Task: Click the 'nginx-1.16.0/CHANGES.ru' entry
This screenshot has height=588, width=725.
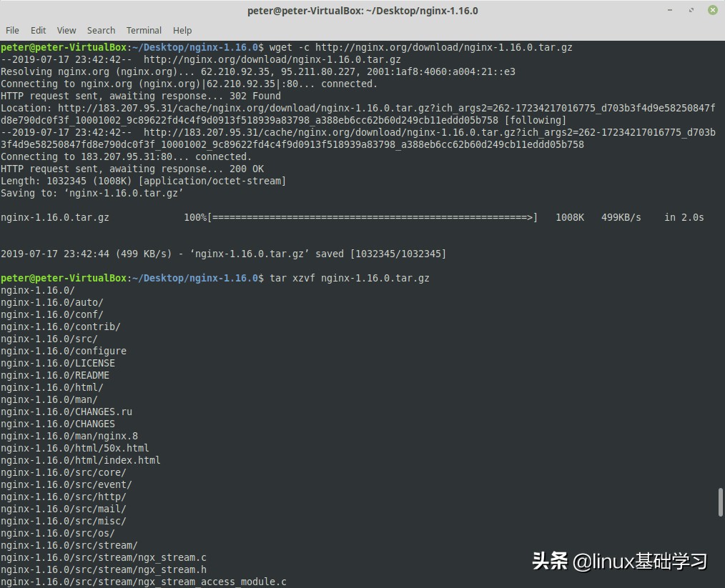Action: tap(66, 412)
